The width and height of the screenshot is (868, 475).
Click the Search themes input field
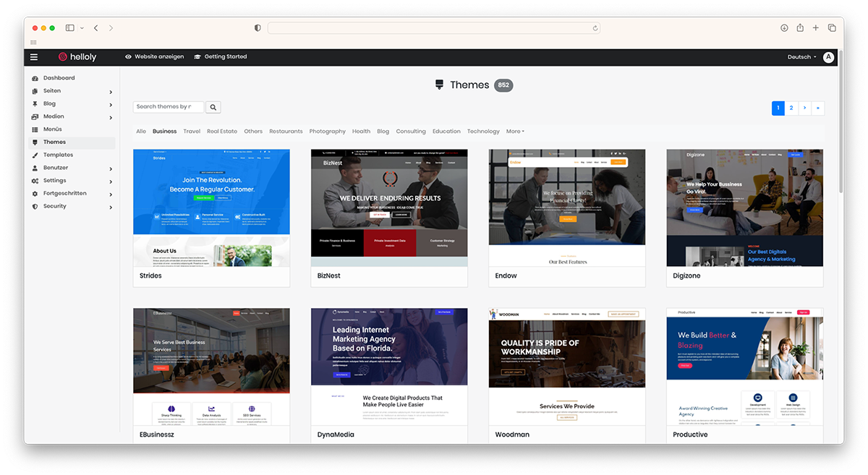click(169, 107)
